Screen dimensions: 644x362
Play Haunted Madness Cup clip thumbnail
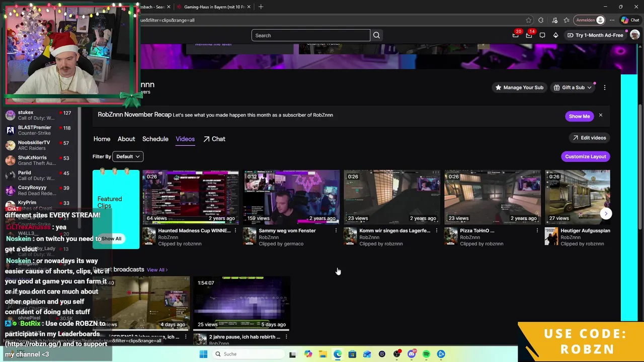(x=191, y=197)
